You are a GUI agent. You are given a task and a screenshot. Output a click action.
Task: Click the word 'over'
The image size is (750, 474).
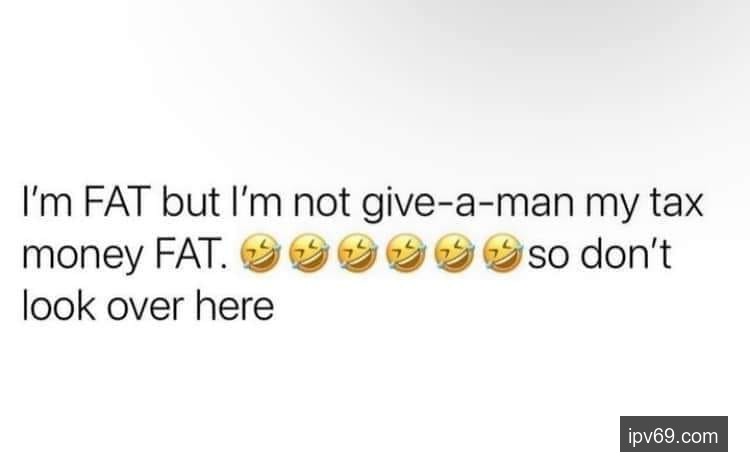145,308
